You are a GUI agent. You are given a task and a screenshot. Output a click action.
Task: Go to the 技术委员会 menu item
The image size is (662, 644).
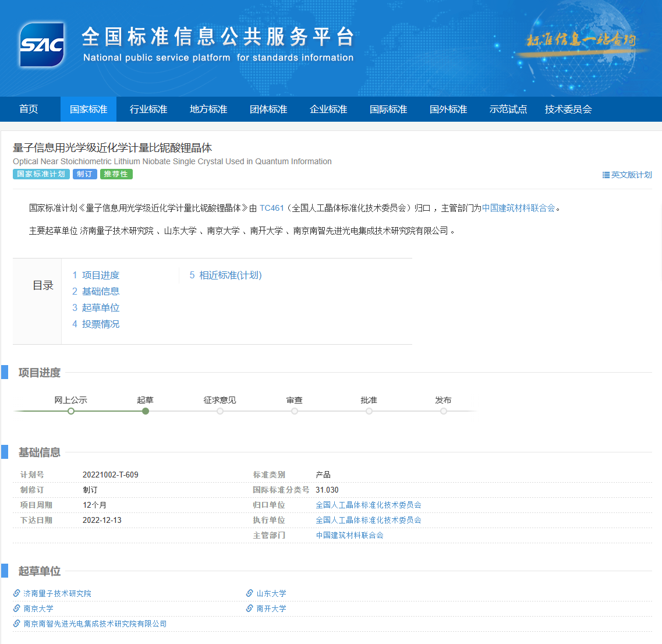(568, 109)
